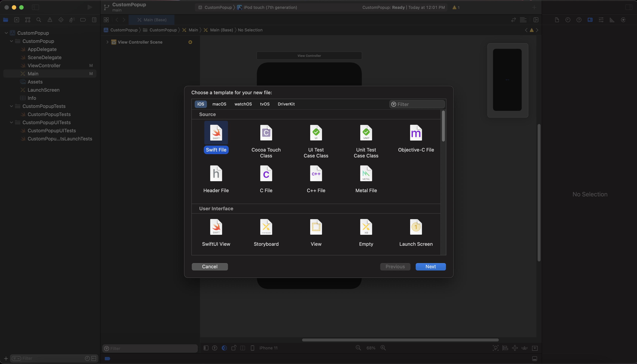Switch to the macOS platform tab
Viewport: 637px width, 364px height.
[219, 104]
